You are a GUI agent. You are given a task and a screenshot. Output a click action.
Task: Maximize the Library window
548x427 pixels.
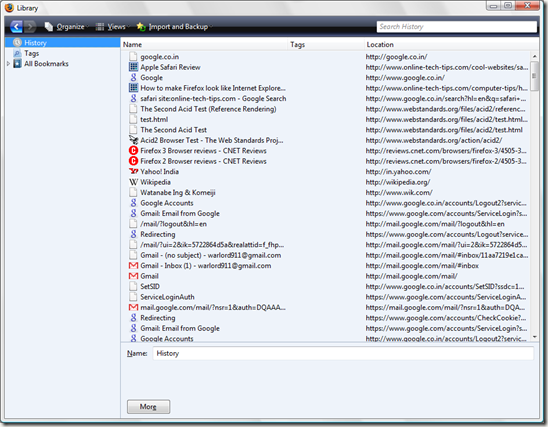(x=507, y=6)
